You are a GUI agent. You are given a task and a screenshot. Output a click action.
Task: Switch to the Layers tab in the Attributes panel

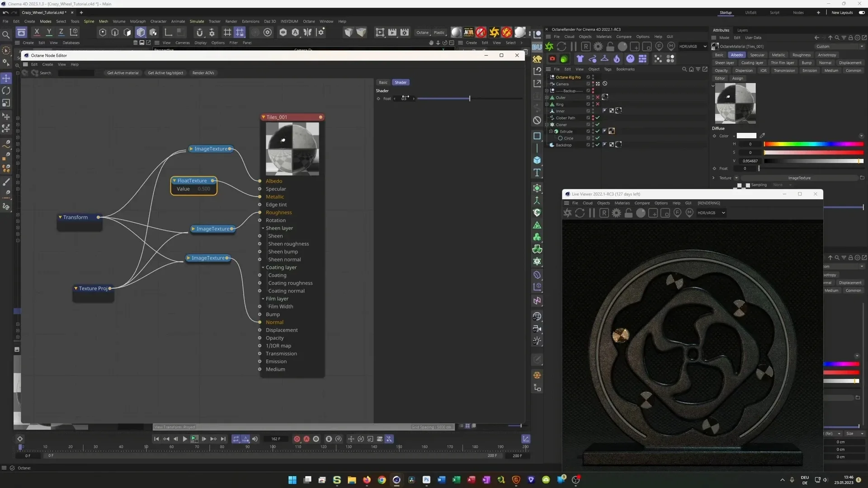pos(743,30)
